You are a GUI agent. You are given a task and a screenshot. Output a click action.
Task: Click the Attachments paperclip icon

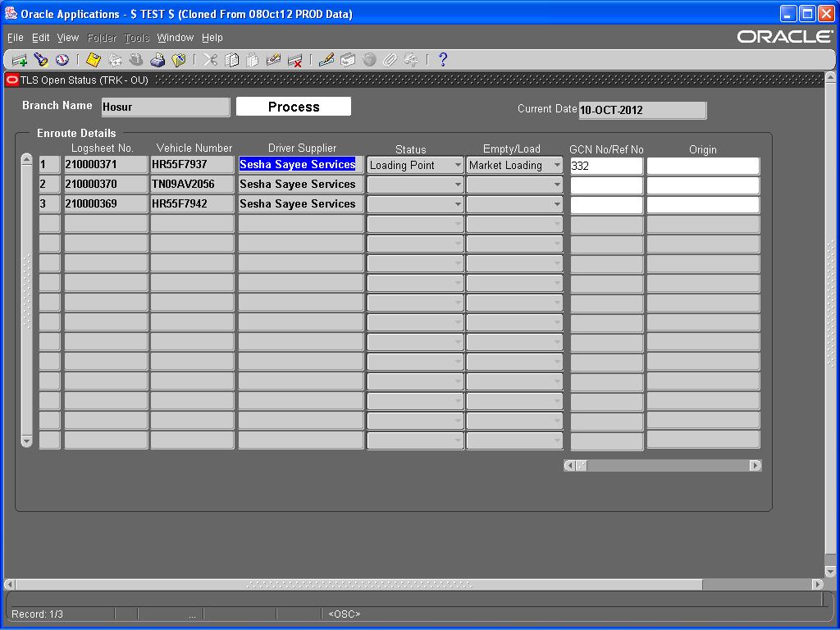(x=390, y=60)
